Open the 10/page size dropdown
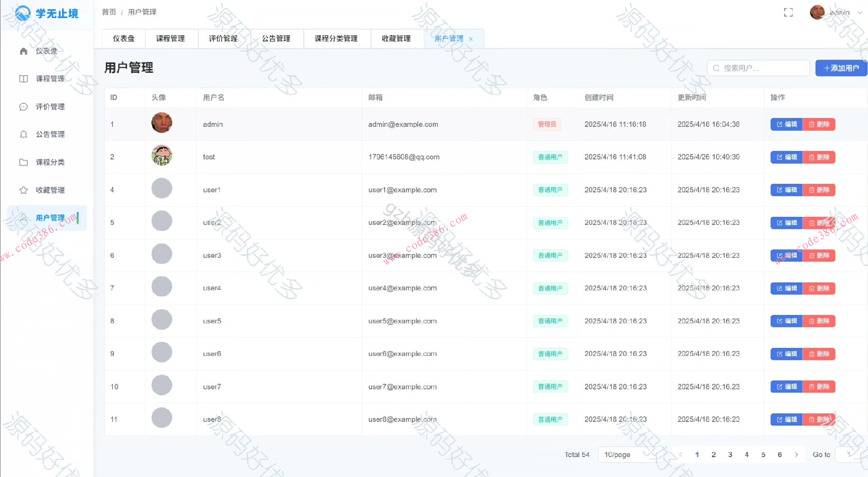Screen dimensions: 868x477 tap(632, 454)
